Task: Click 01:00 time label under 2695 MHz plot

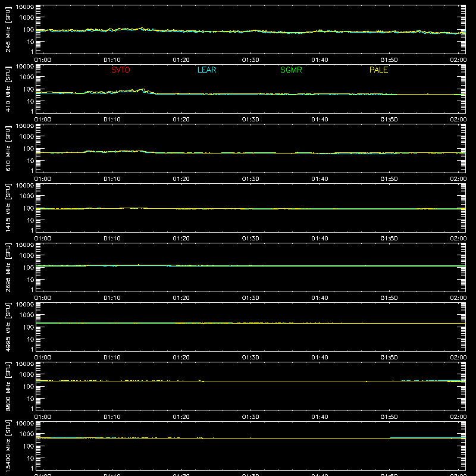Action: 43,298
